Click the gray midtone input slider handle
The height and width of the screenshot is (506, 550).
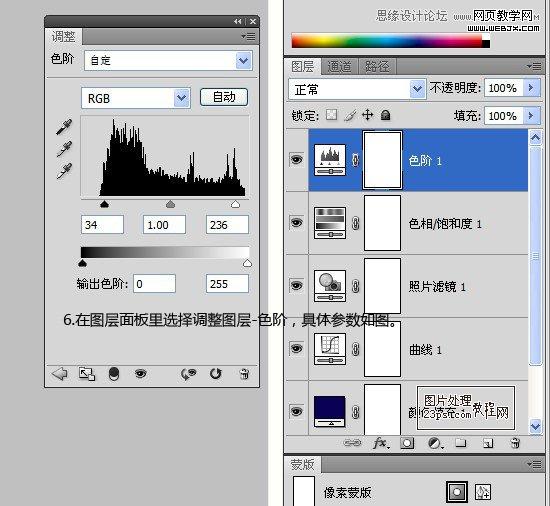coord(170,204)
